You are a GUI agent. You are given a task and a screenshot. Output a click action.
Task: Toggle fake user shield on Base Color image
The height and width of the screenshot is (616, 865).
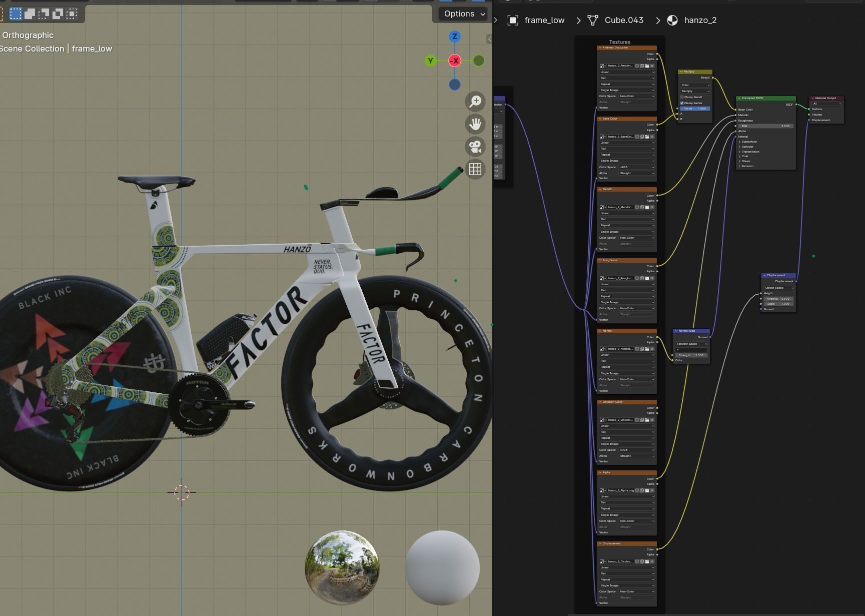tap(637, 137)
